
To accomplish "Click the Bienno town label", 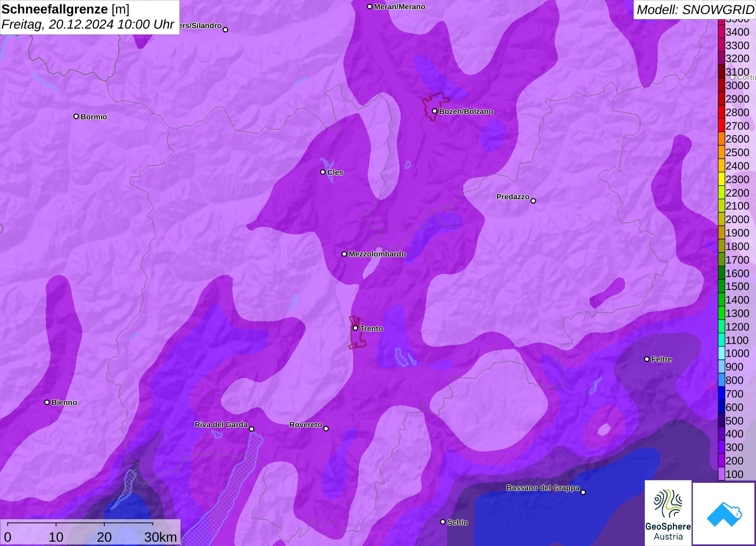I will pos(64,402).
